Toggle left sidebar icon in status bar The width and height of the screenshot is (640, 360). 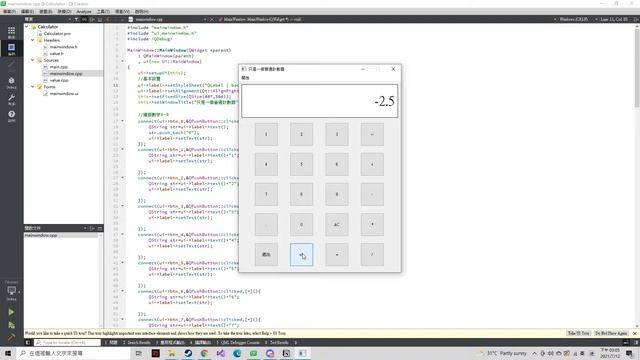pos(28,342)
